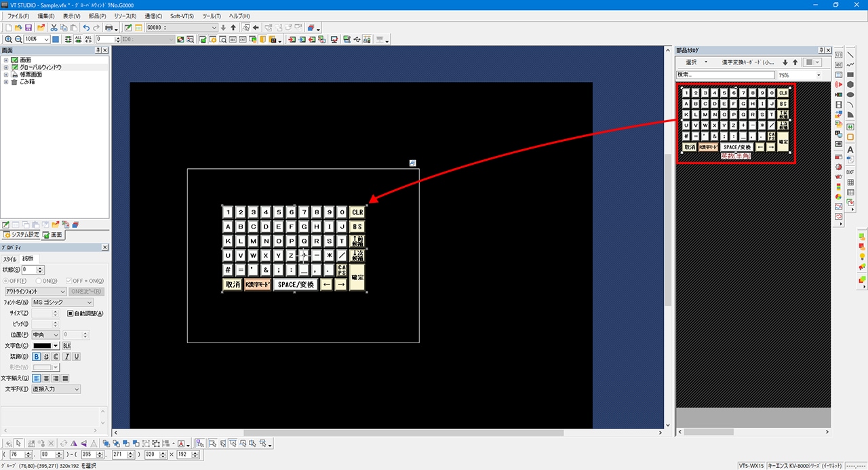This screenshot has height=470, width=868.
Task: Click the BLK button beside text color
Action: coord(66,346)
